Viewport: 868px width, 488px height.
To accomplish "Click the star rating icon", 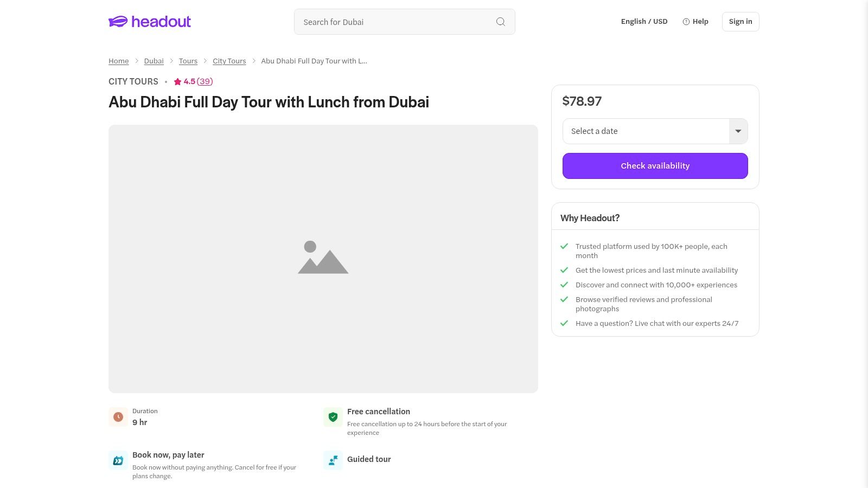I will pyautogui.click(x=177, y=81).
